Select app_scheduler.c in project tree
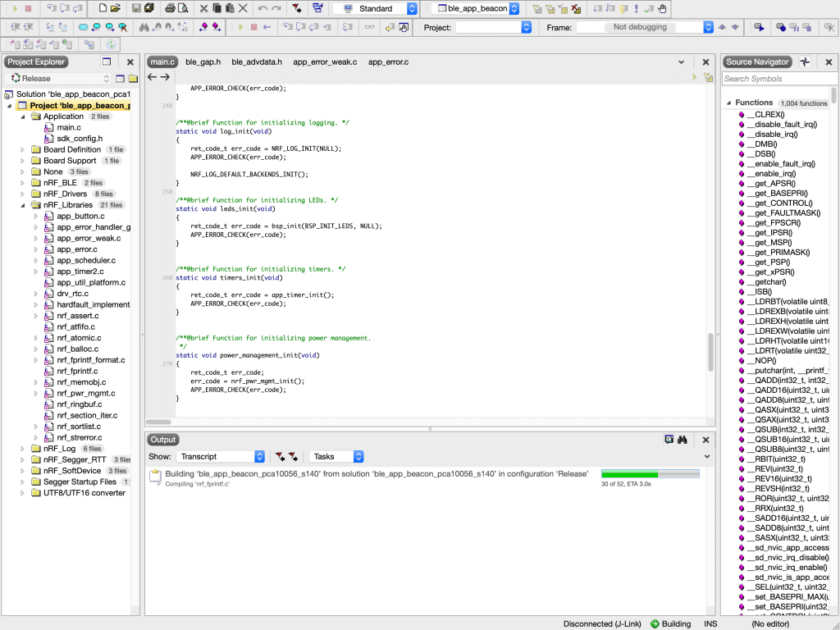 tap(86, 260)
